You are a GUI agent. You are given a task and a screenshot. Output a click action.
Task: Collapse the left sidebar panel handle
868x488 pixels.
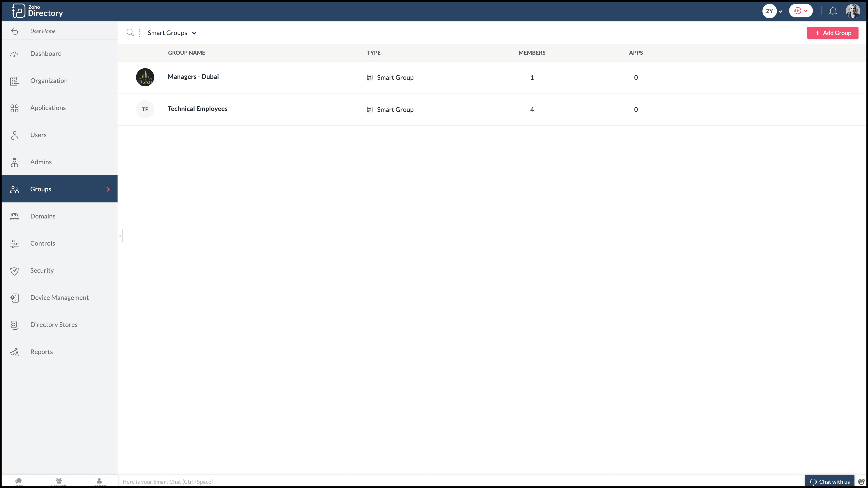[x=120, y=236]
